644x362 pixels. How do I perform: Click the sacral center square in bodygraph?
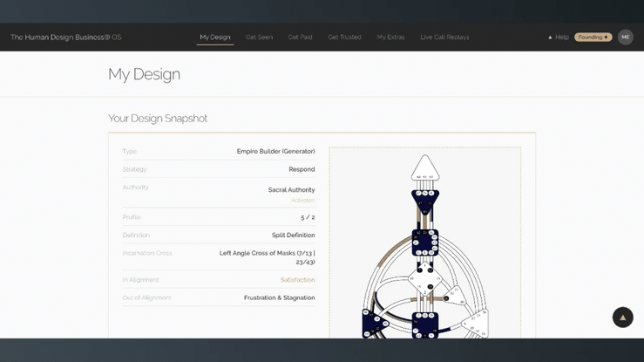(425, 325)
